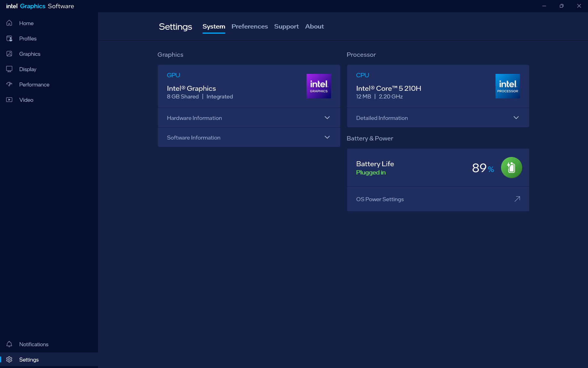This screenshot has height=368, width=588.
Task: Expand Detailed Information for the processor
Action: point(438,118)
